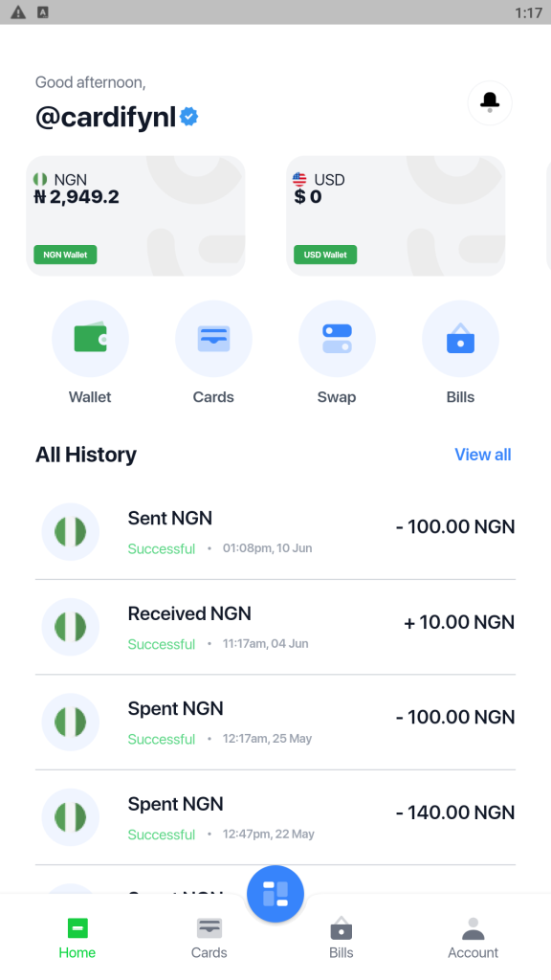
Task: Go to the Account tab
Action: coord(473,938)
